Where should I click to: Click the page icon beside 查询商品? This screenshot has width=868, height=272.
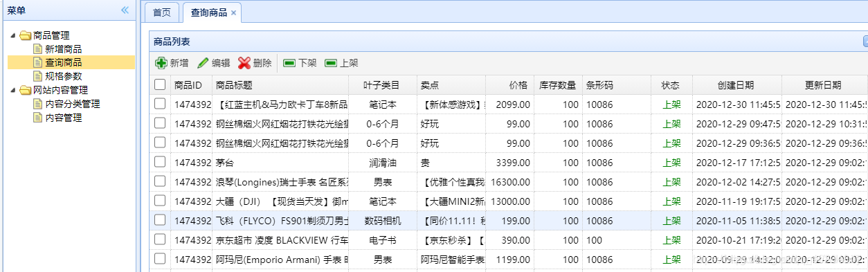38,62
